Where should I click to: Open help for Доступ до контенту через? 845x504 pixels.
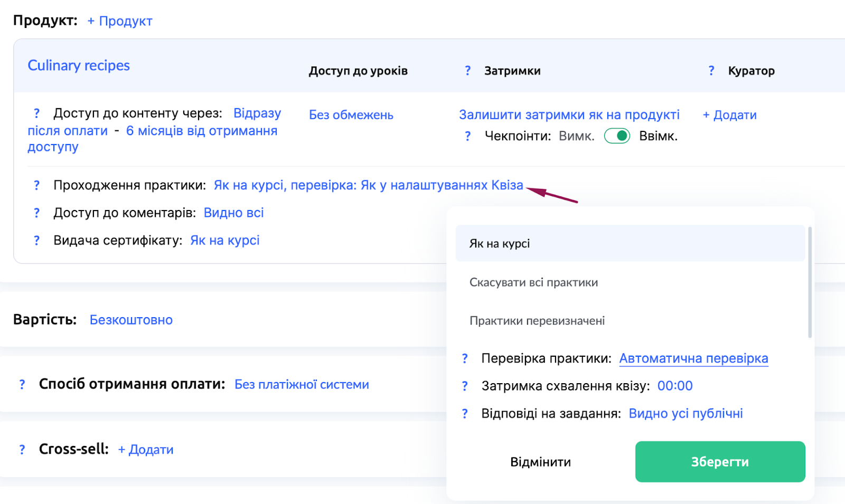pos(36,113)
